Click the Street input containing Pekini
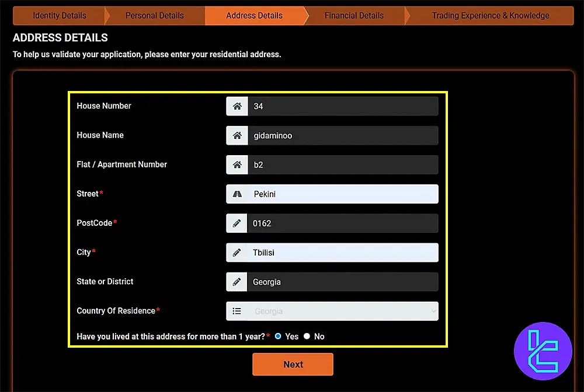Viewport: 584px width, 392px height. pos(343,194)
